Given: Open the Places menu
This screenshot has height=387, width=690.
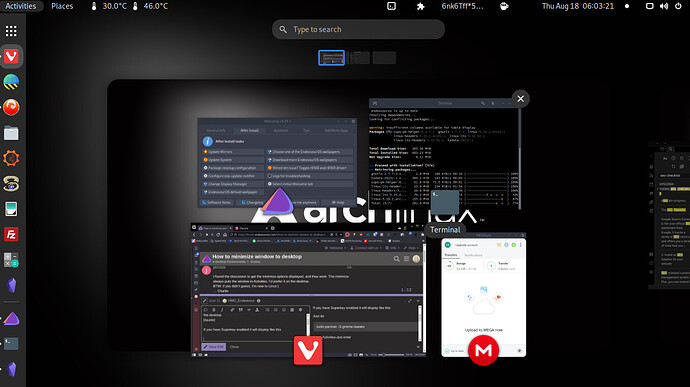Looking at the screenshot, I should (62, 6).
